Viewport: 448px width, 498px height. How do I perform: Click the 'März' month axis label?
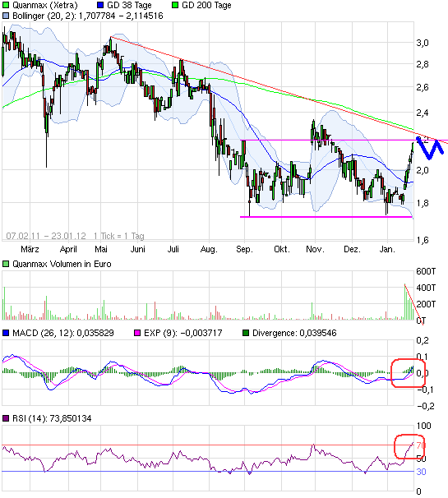(x=30, y=249)
